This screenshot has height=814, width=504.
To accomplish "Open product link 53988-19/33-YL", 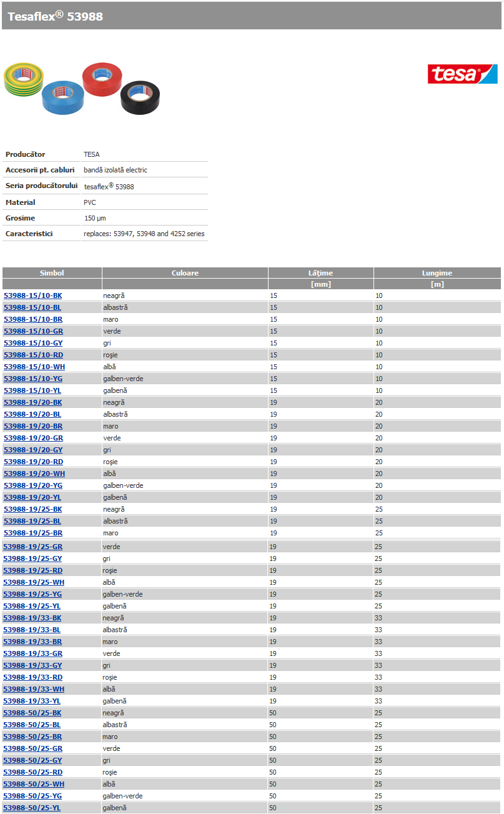I will [x=32, y=701].
